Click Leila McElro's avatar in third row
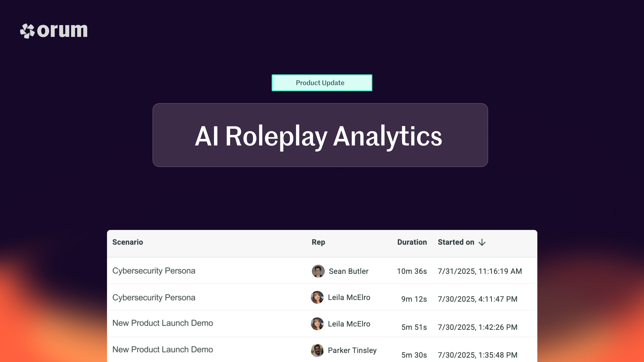The width and height of the screenshot is (644, 362). (317, 324)
